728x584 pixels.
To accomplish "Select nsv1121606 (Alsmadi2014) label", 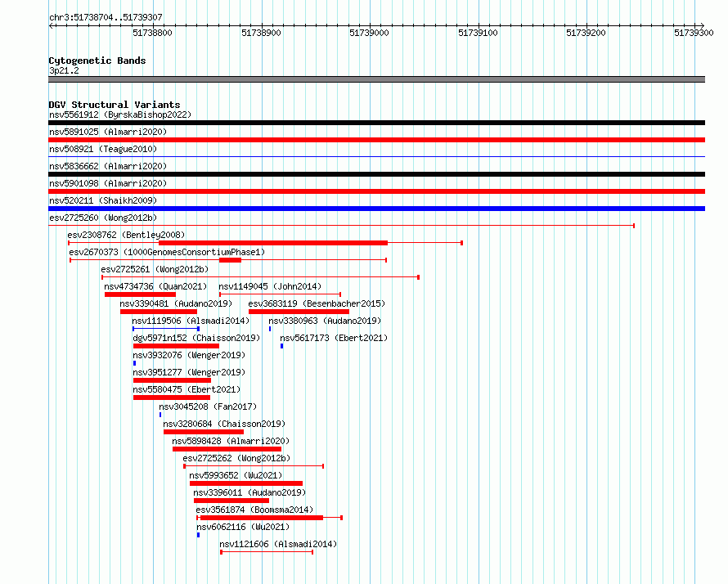I will tap(278, 544).
